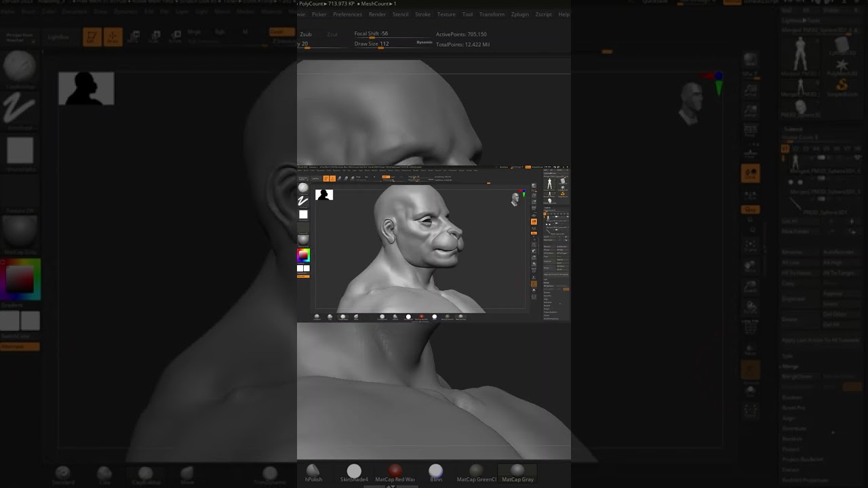868x488 pixels.
Task: Toggle Edit in the small inset window
Action: [x=326, y=178]
